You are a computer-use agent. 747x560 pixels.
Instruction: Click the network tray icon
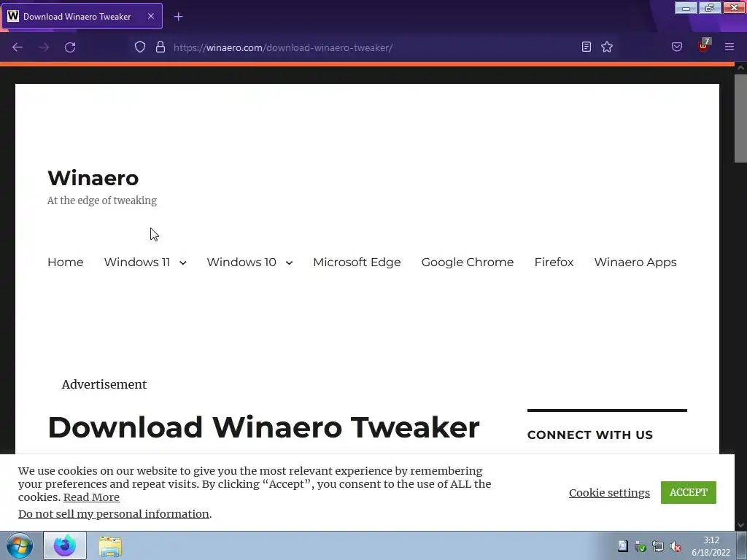pos(658,547)
